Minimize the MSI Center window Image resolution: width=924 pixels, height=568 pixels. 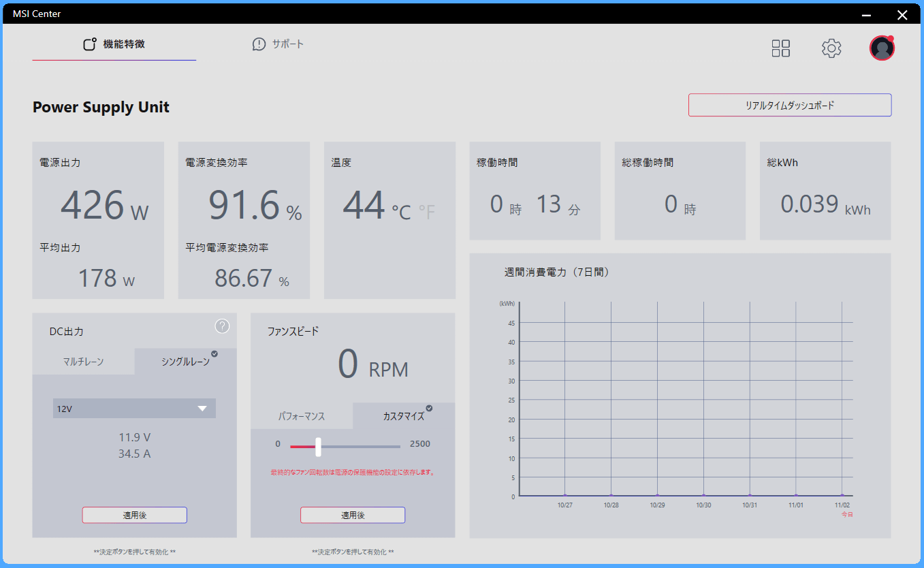867,14
